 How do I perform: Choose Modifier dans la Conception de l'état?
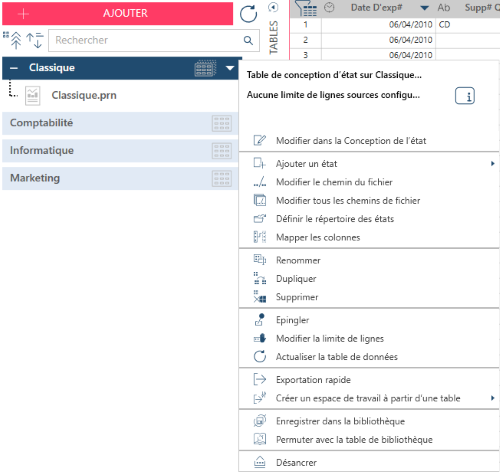(369, 141)
